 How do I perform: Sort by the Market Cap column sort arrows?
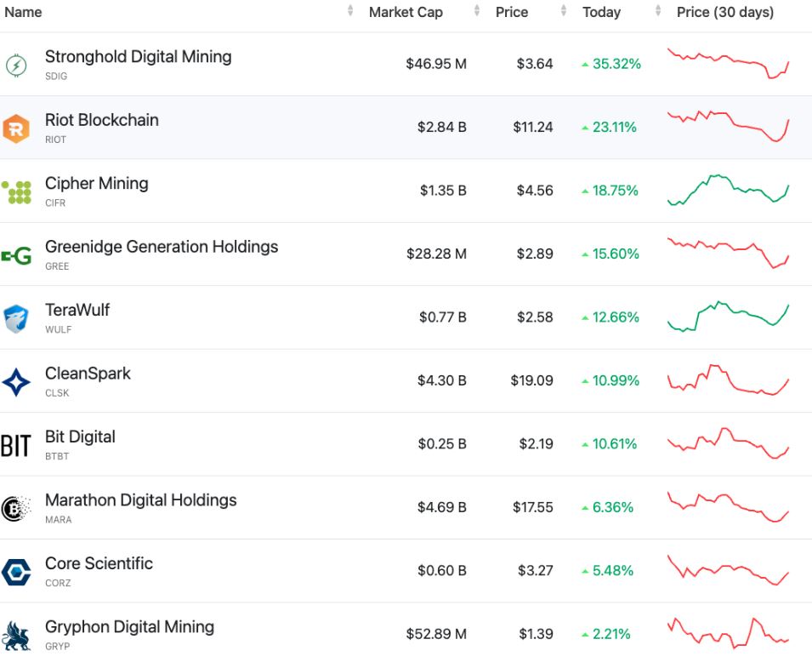pyautogui.click(x=476, y=10)
